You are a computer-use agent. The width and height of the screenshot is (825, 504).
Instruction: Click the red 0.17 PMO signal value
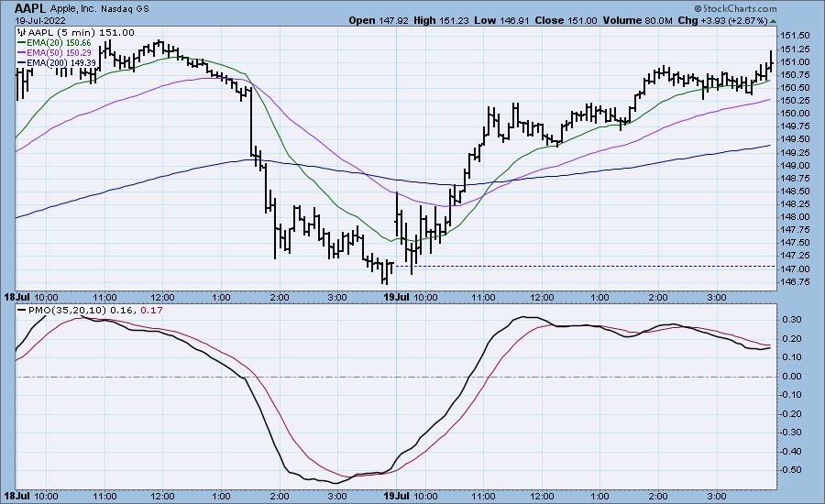coord(152,311)
